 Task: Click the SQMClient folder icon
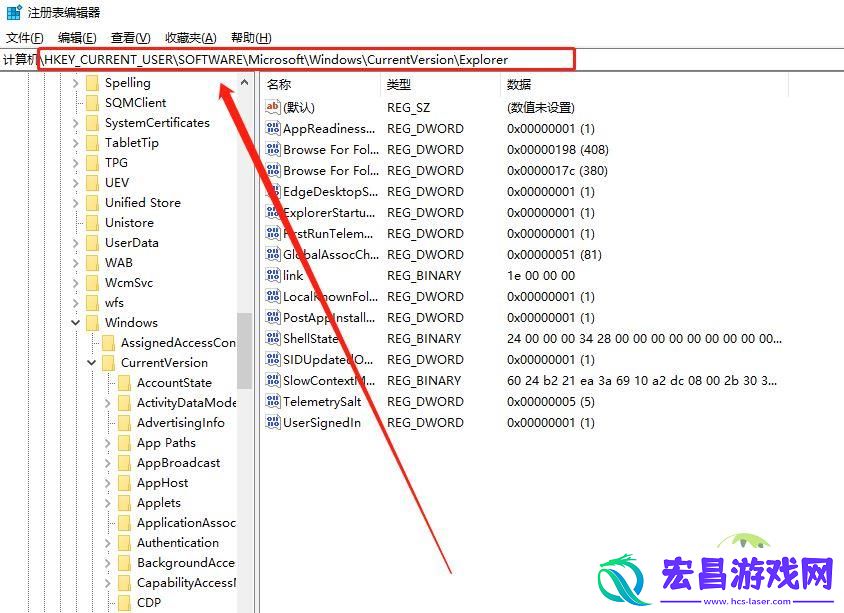point(93,102)
